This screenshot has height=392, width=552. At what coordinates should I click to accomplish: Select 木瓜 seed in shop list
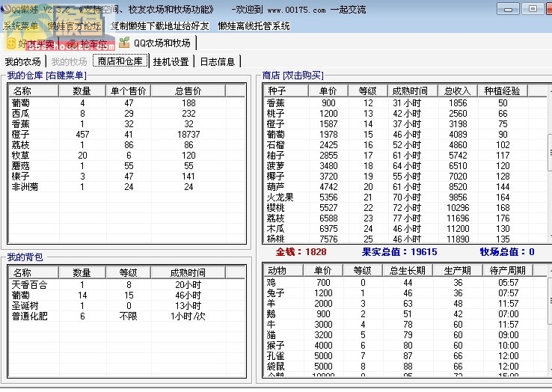click(405, 229)
